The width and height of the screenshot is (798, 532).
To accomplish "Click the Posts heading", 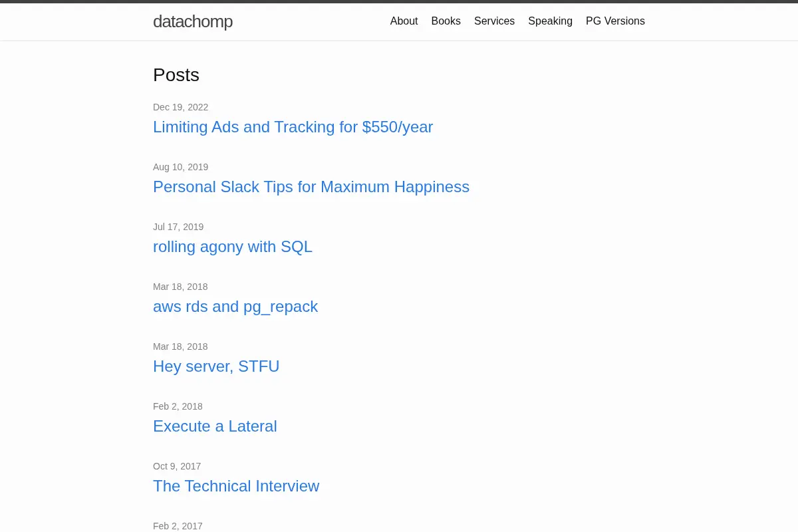I will [176, 75].
